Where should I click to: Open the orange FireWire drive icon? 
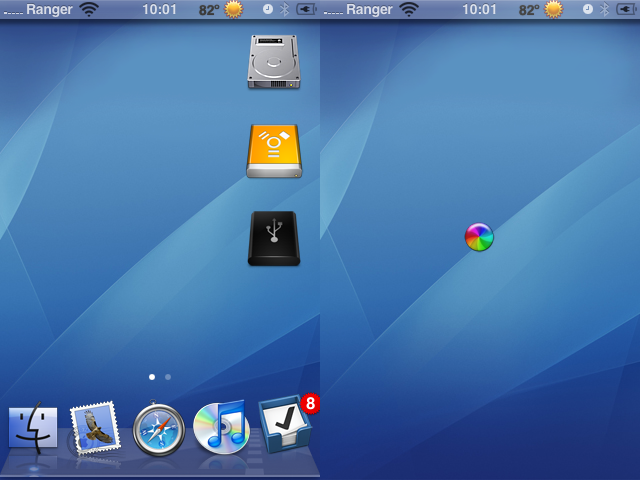274,151
